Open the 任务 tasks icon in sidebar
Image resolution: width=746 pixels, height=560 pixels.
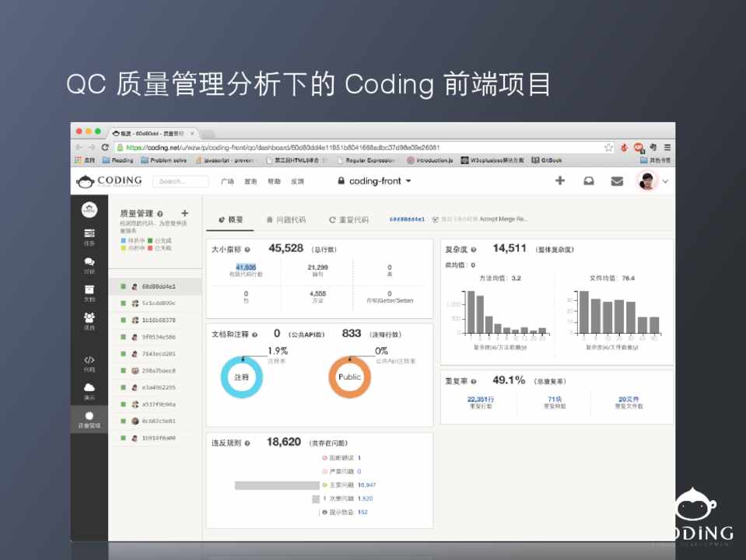pos(89,236)
